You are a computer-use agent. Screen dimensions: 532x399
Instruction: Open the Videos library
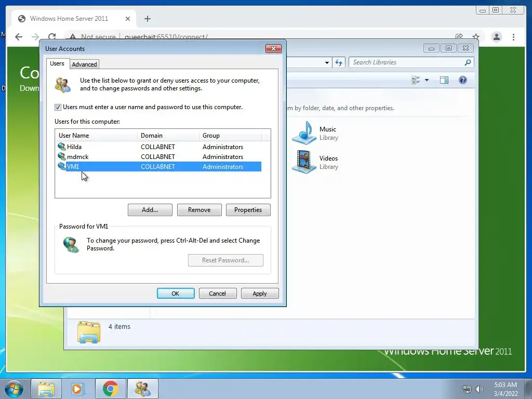pyautogui.click(x=315, y=162)
